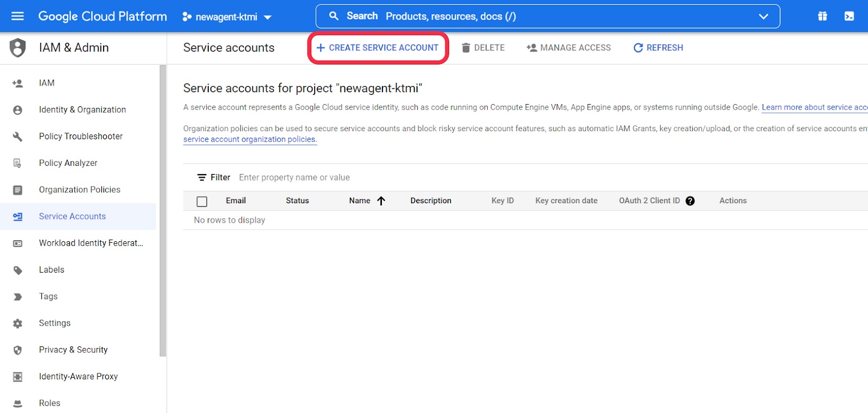Click the Identity & Organization icon

17,110
